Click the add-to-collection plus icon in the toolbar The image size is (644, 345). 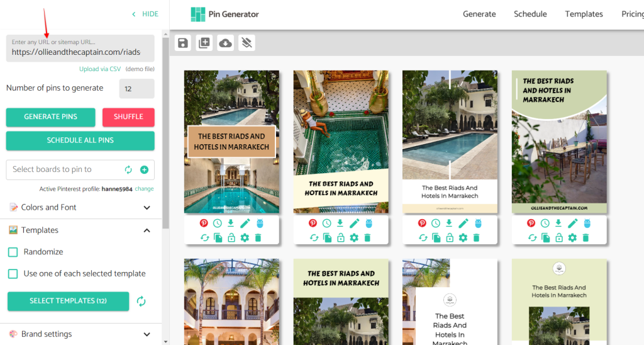click(x=204, y=43)
